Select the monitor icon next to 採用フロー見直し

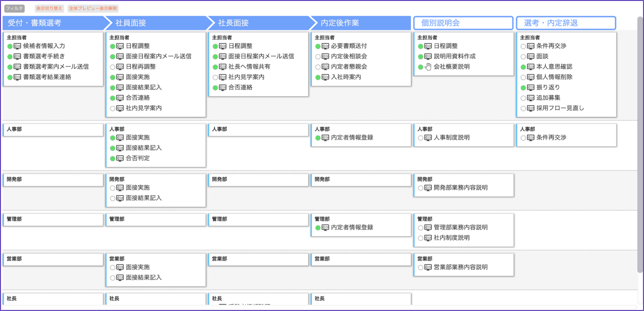tap(531, 109)
